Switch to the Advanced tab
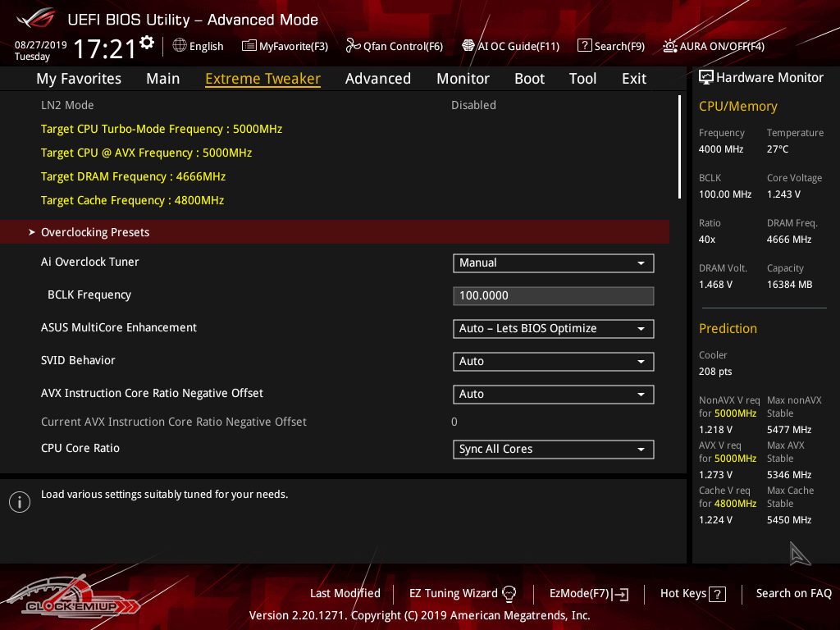 point(377,79)
